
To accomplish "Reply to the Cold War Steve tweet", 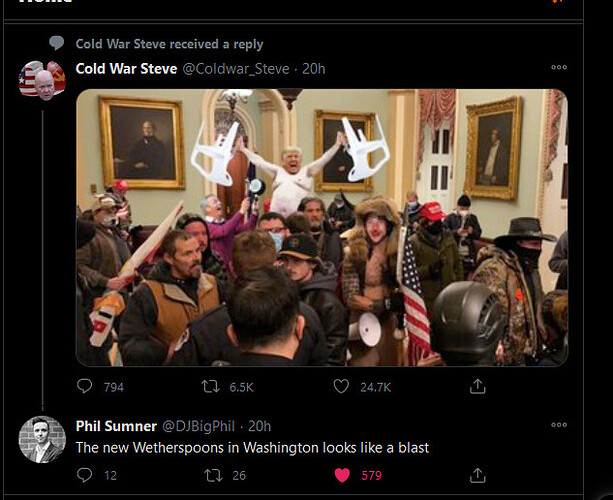I will click(85, 386).
